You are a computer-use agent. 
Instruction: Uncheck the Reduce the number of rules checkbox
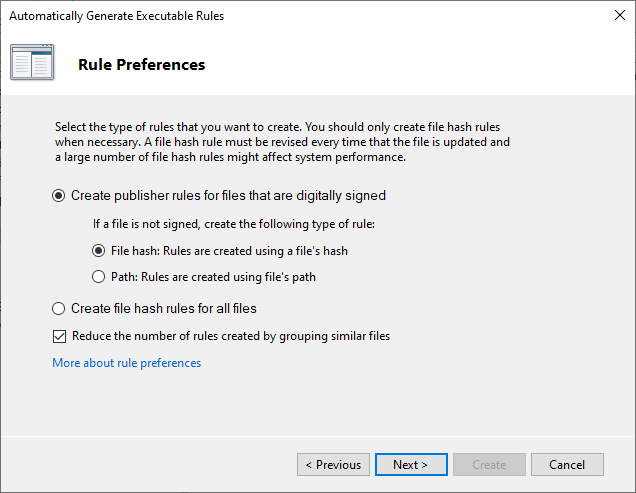tap(59, 336)
